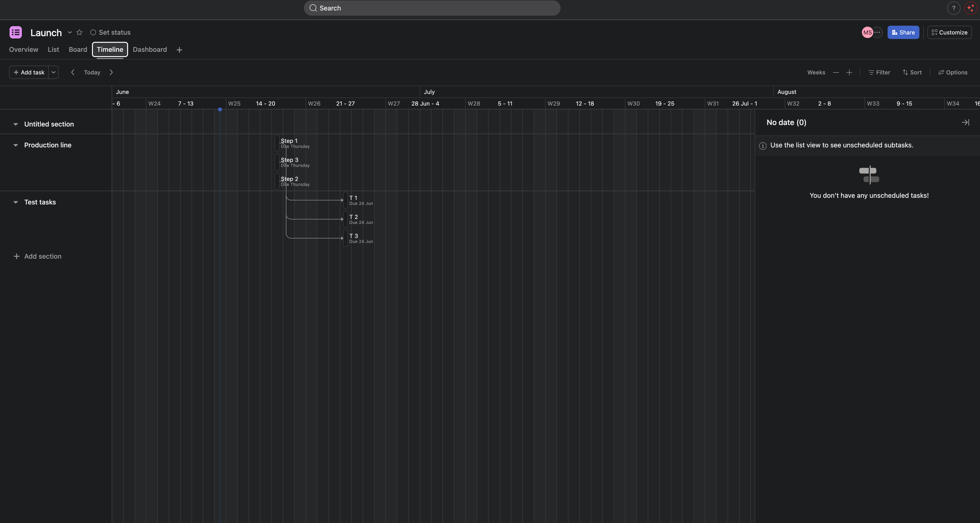Click the Search field
Viewport: 980px width, 523px height.
pos(432,8)
